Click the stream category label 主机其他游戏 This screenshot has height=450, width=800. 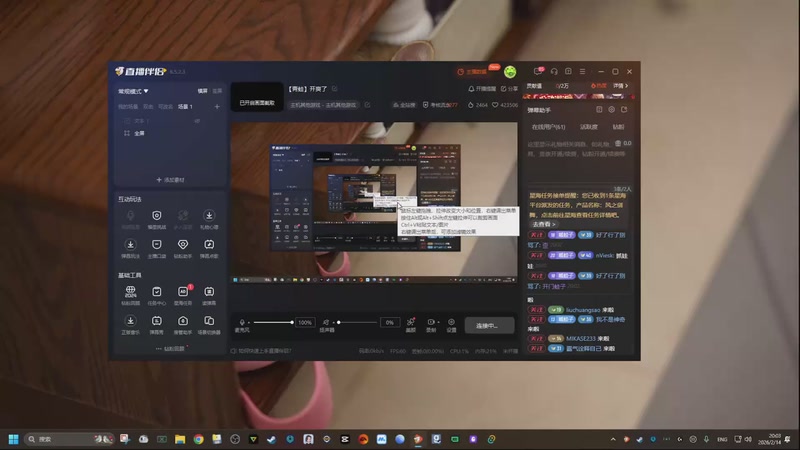click(323, 105)
